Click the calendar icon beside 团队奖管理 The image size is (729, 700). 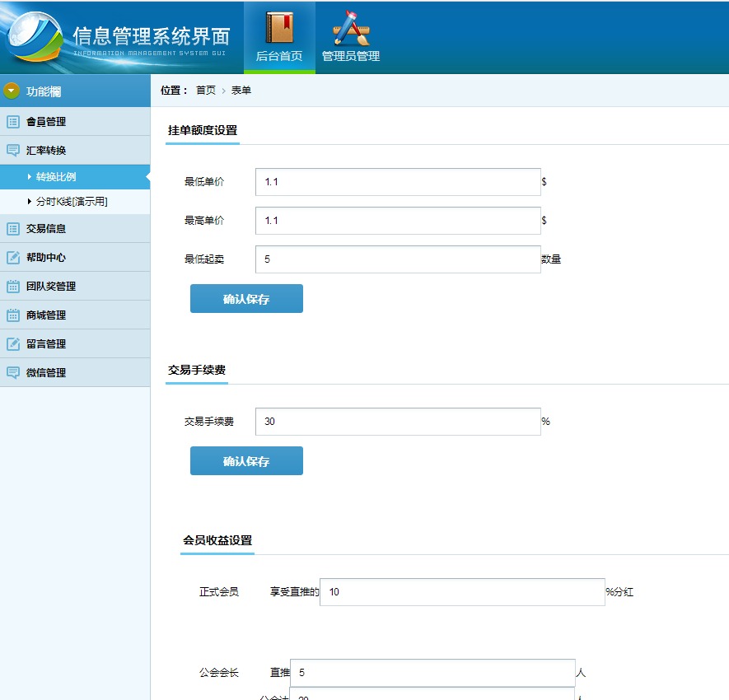coord(13,287)
